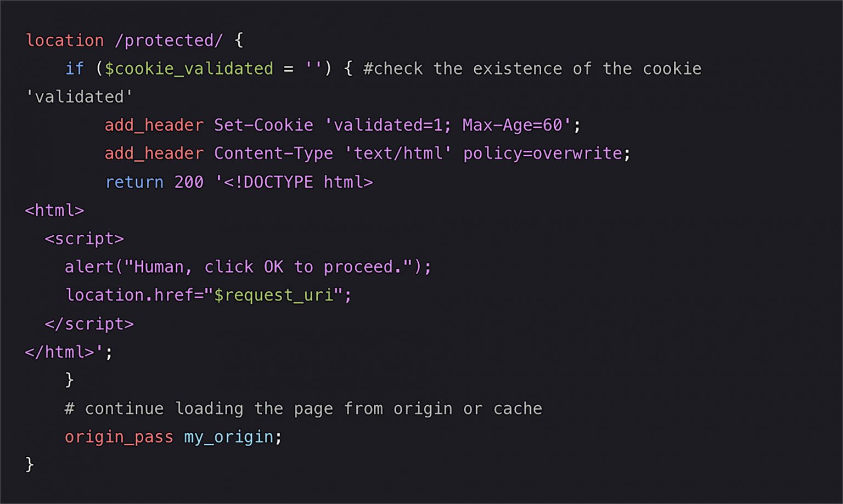
Task: Click the 'origin_pass' directive
Action: coord(119,437)
